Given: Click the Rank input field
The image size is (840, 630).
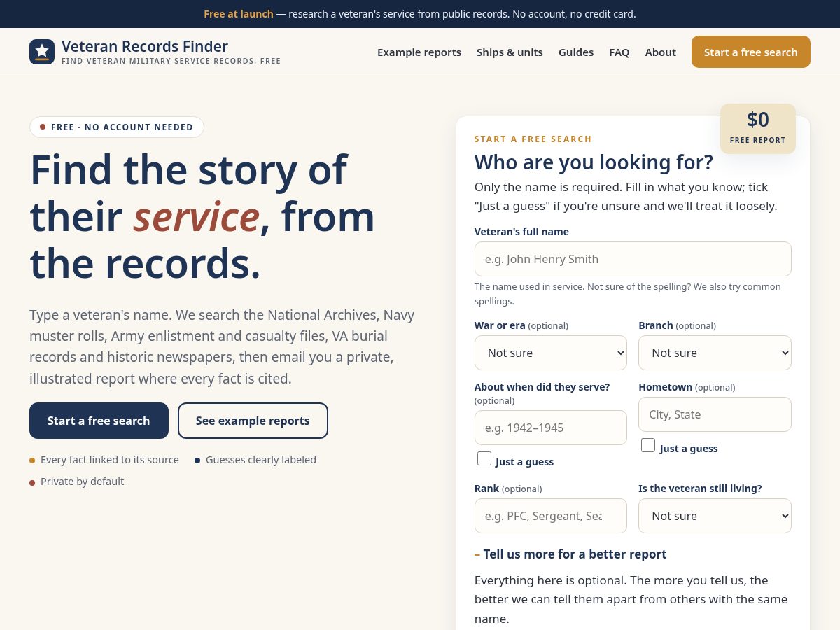Looking at the screenshot, I should (x=551, y=516).
